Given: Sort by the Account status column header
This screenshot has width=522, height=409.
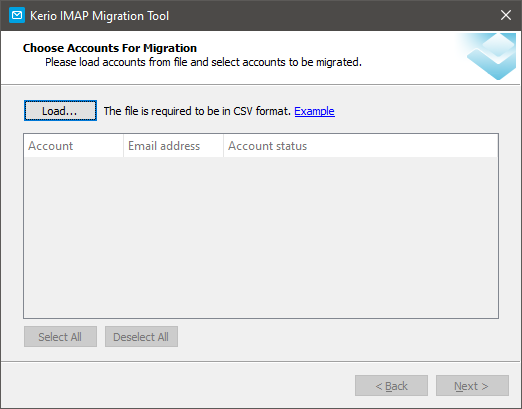Looking at the screenshot, I should pyautogui.click(x=360, y=146).
